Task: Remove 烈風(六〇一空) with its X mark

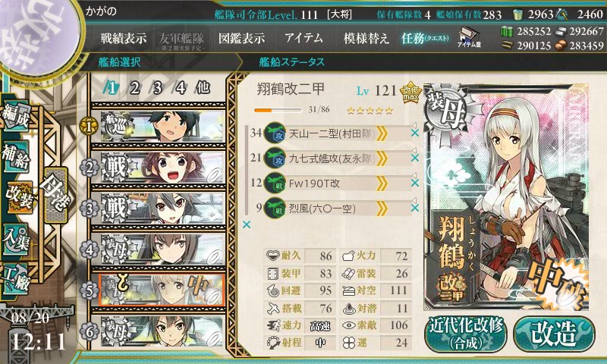Action: point(414,208)
